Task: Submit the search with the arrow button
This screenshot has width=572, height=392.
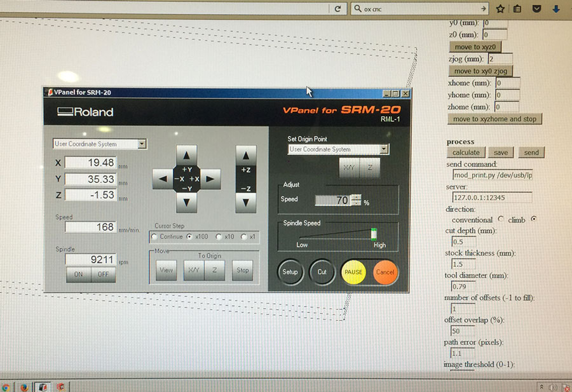Action: tap(484, 9)
